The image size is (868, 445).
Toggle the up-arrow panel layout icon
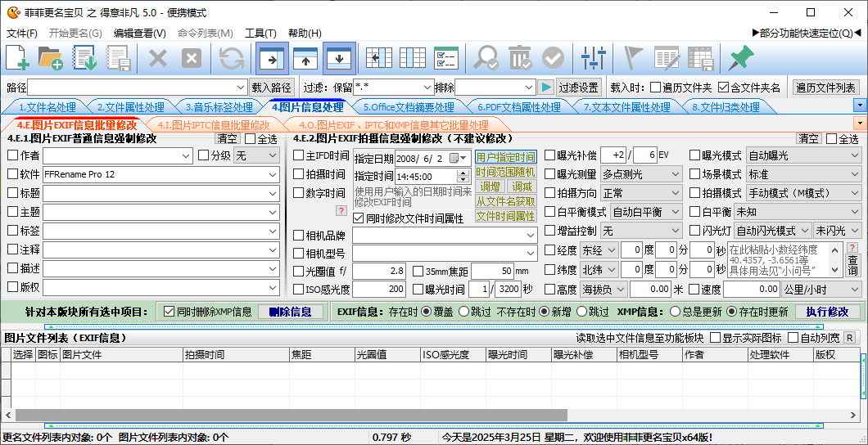(x=305, y=58)
